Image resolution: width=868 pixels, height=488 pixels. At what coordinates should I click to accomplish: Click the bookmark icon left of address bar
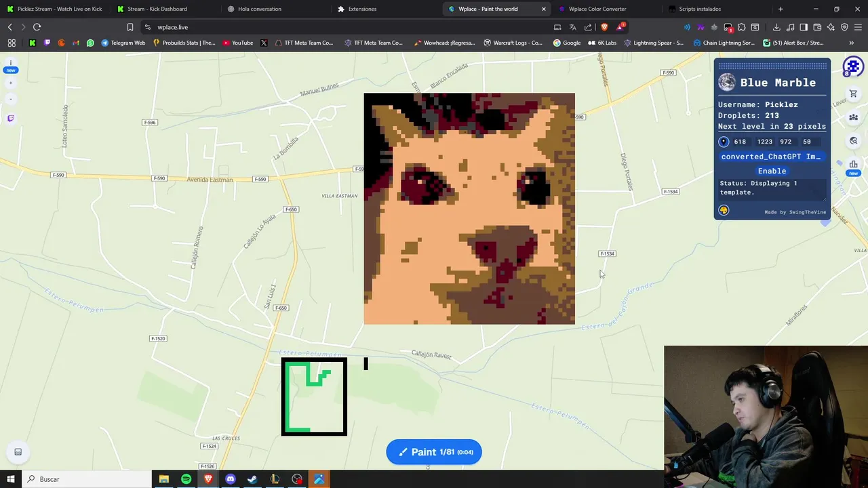tap(130, 27)
